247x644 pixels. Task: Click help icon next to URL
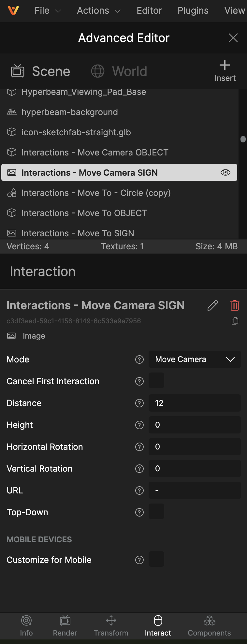coord(139,490)
